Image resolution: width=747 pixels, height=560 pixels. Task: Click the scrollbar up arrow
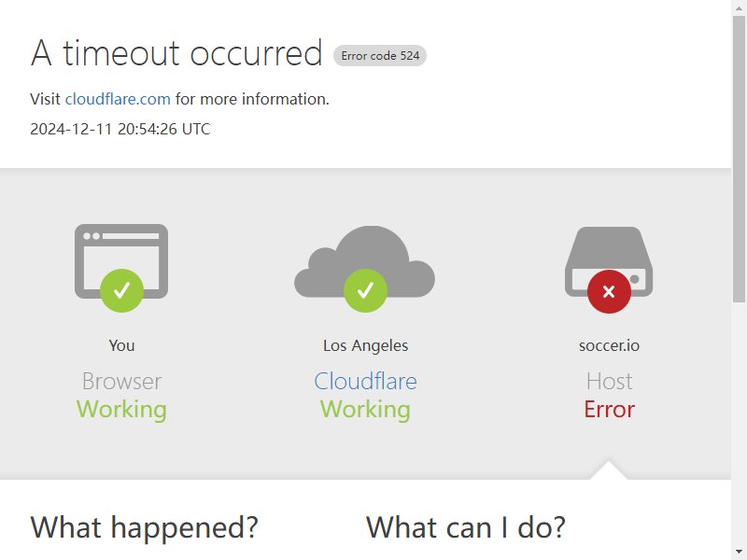pos(739,7)
